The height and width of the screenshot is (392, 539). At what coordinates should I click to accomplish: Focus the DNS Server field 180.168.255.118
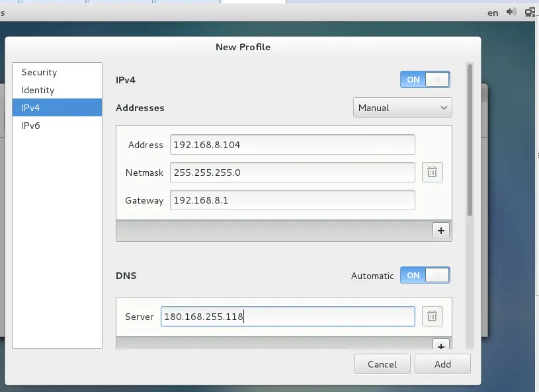[x=288, y=317]
